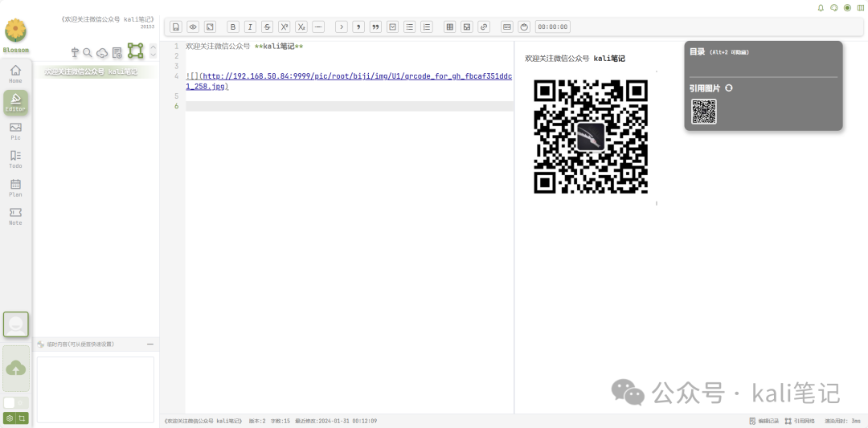868x428 pixels.
Task: Click down chevron beside document list icons
Action: tap(154, 55)
